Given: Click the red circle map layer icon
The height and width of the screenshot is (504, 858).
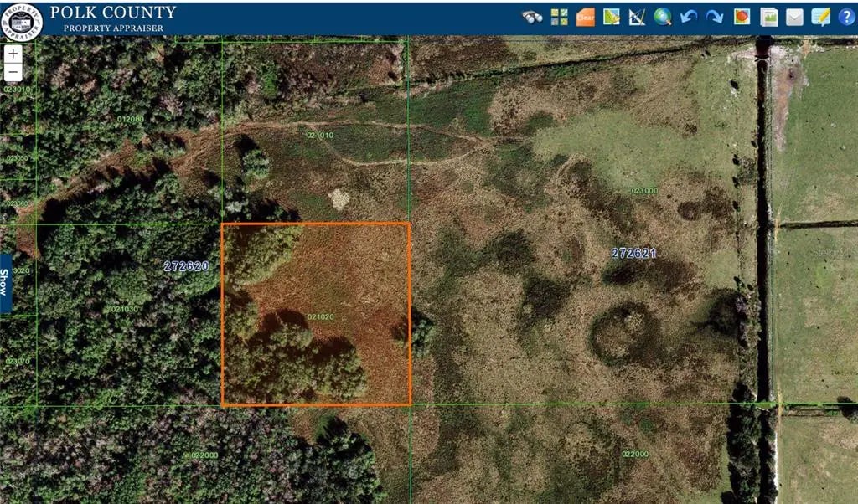Looking at the screenshot, I should (x=742, y=17).
